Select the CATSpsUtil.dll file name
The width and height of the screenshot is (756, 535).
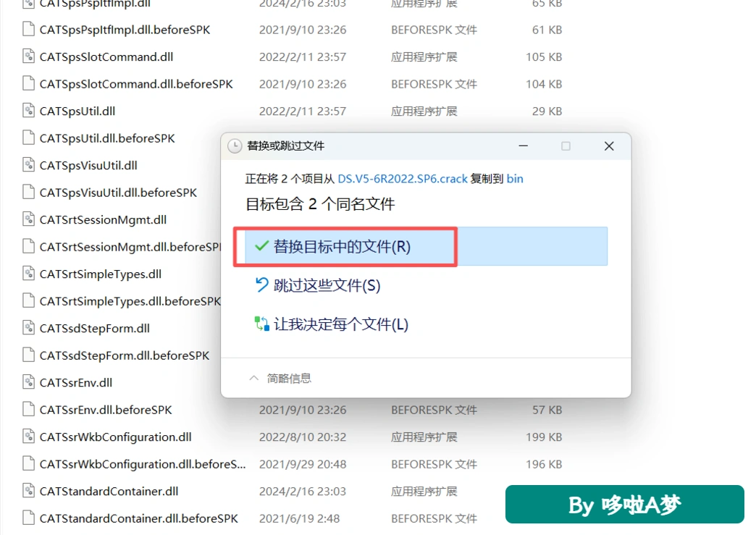(77, 111)
